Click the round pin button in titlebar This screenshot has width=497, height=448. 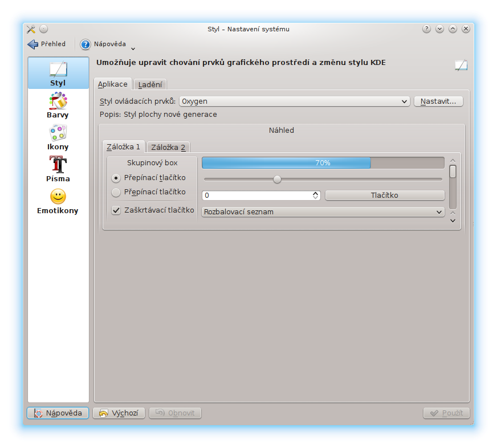coord(43,29)
